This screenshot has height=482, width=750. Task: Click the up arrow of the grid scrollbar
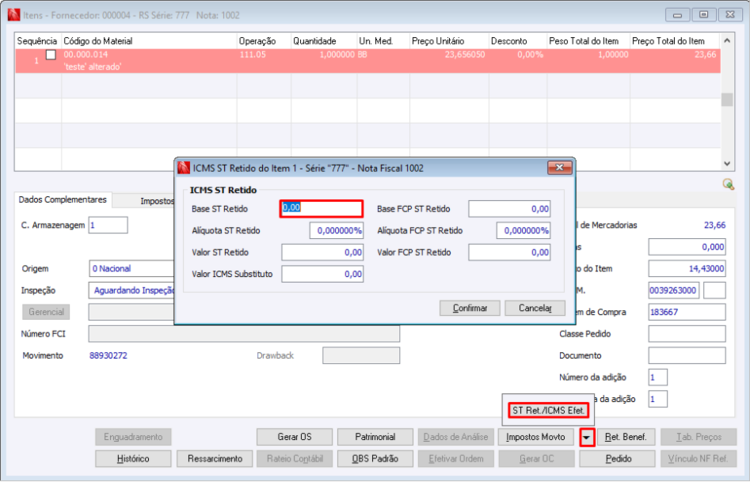pos(727,41)
